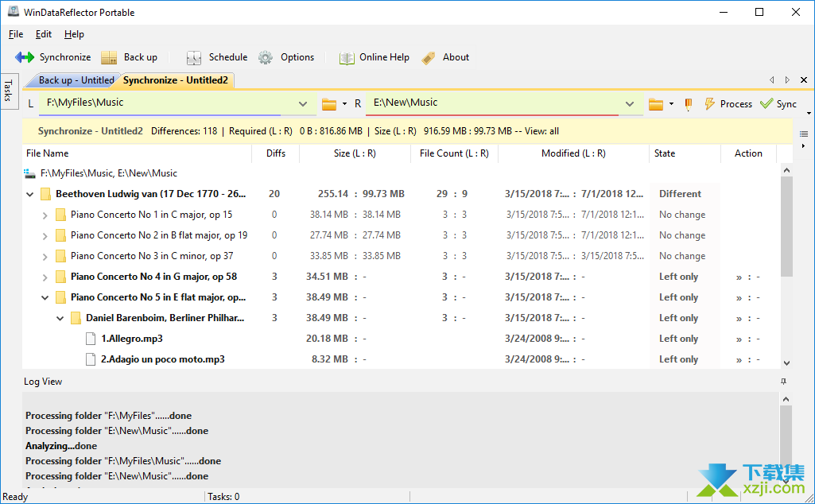Expand Piano Concerto No 3 in C minor
Screen dimensions: 815x504
click(x=45, y=257)
